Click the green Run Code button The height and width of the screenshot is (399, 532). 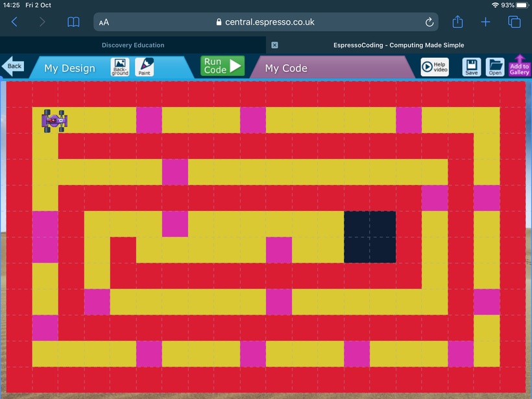point(223,66)
